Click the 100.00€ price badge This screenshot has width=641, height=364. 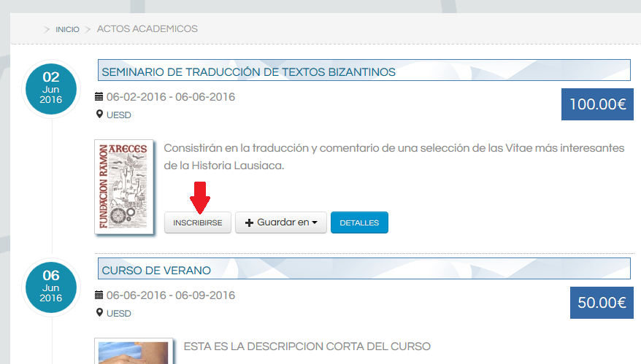(x=597, y=104)
